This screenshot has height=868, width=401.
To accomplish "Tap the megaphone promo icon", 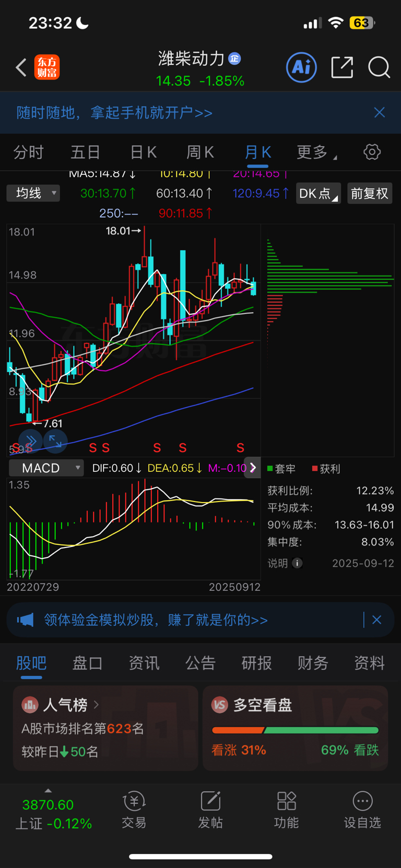I will 25,620.
